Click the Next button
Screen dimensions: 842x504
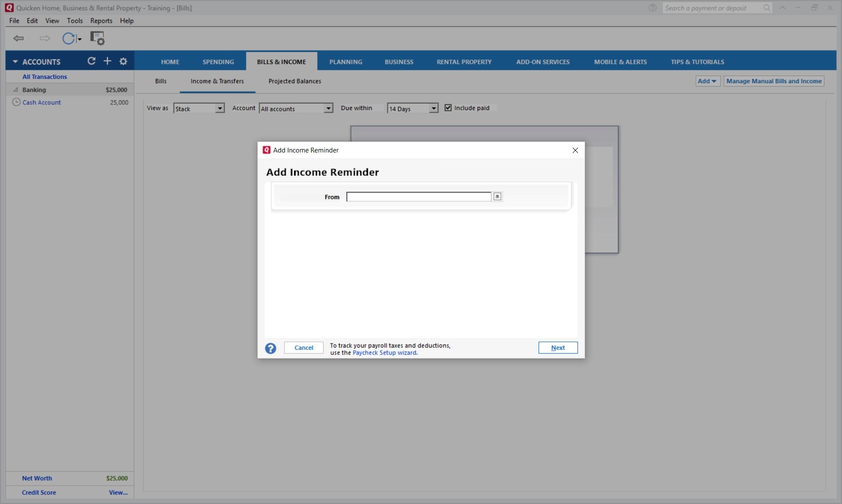pyautogui.click(x=558, y=348)
